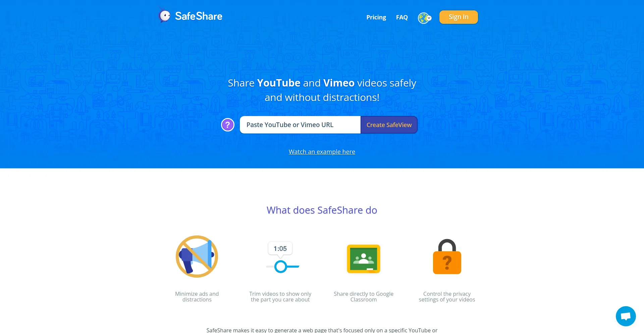The image size is (644, 333).
Task: Open the FAQ menu item
Action: (x=402, y=17)
